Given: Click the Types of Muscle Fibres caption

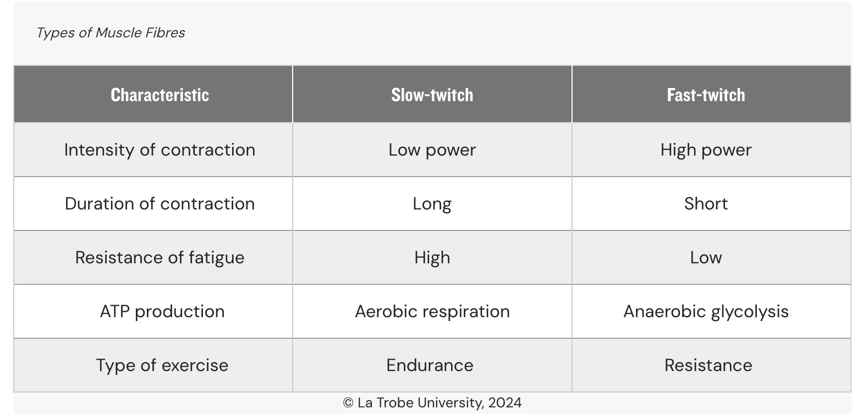Looking at the screenshot, I should click(x=111, y=33).
